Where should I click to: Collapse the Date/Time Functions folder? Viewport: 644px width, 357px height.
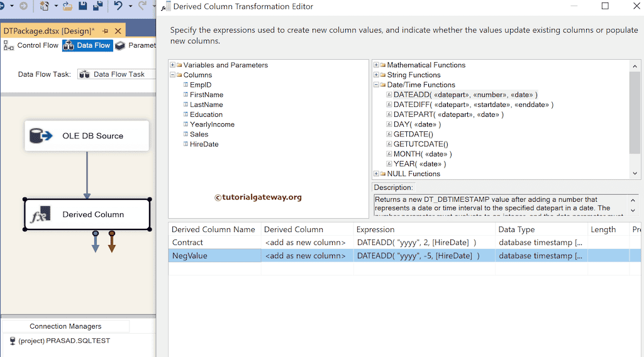(x=376, y=84)
